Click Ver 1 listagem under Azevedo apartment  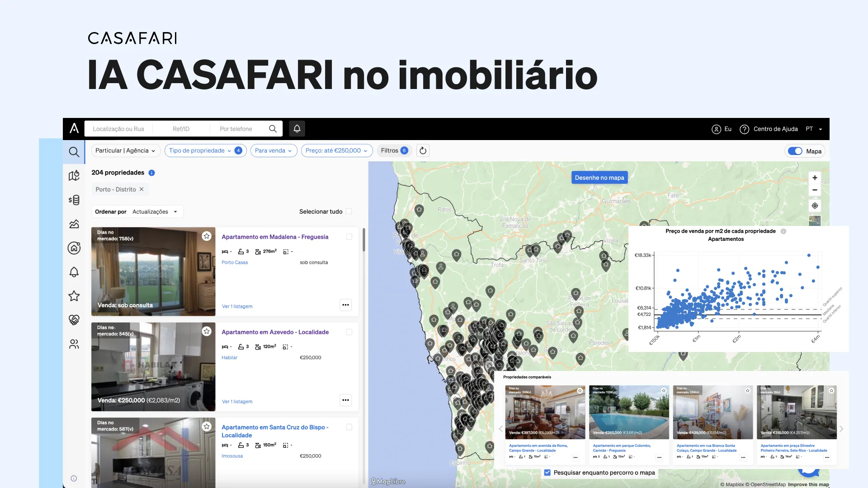click(x=237, y=402)
